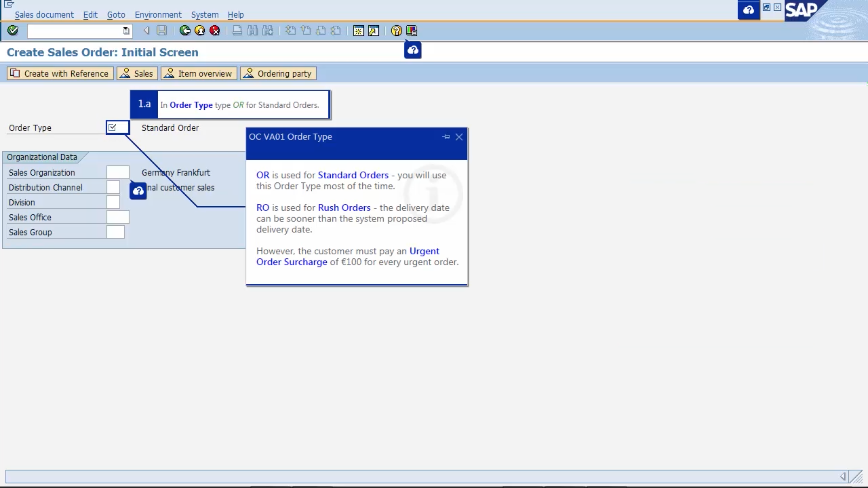Viewport: 868px width, 488px height.
Task: Click the Customize Local Layout icon
Action: pyautogui.click(x=411, y=31)
